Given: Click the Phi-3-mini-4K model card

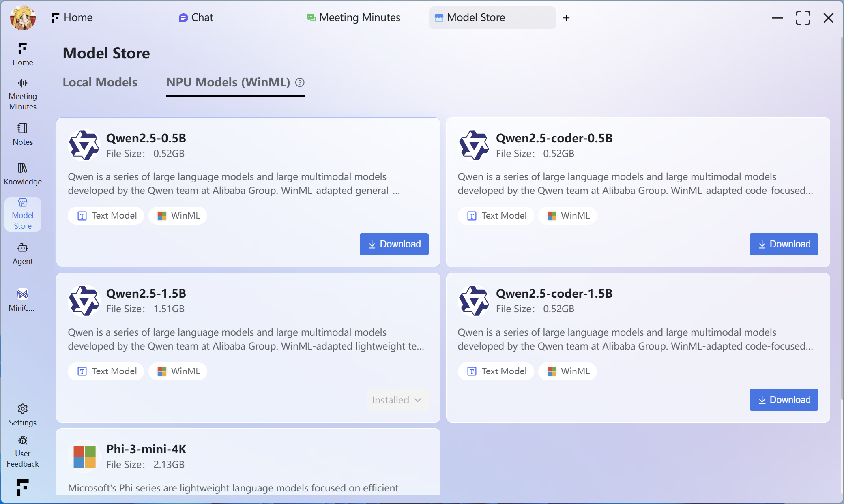Looking at the screenshot, I should click(248, 462).
